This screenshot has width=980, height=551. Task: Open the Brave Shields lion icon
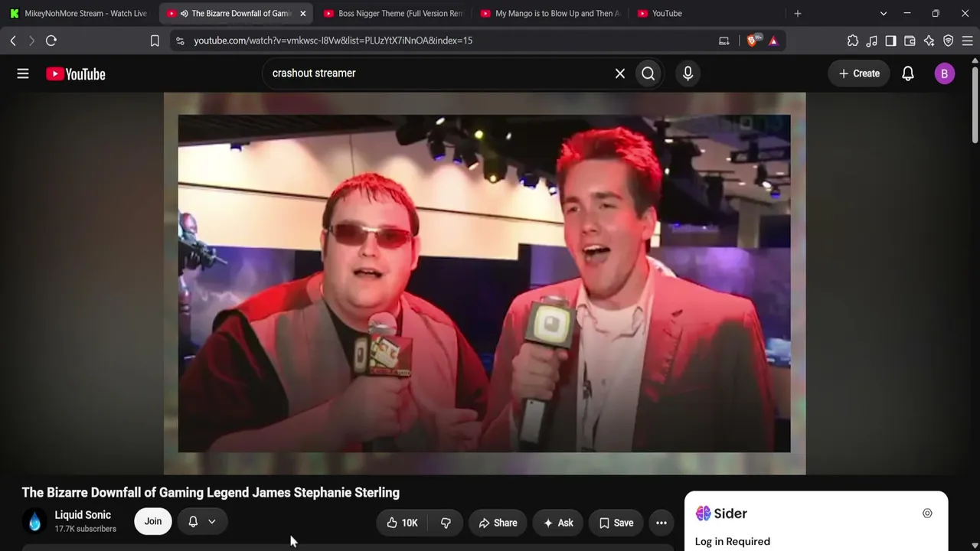click(752, 41)
